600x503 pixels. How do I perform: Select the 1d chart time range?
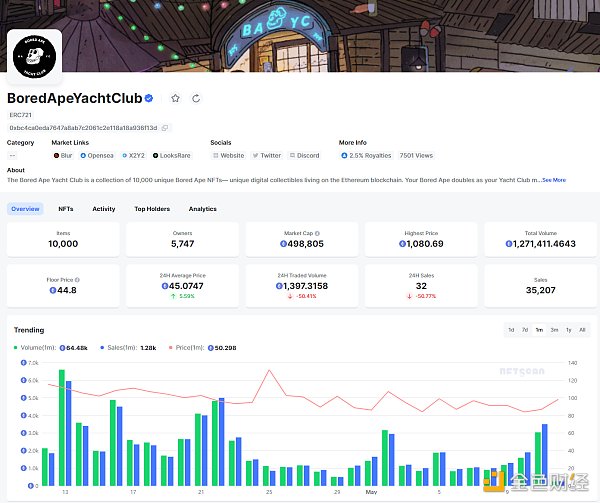tap(511, 329)
